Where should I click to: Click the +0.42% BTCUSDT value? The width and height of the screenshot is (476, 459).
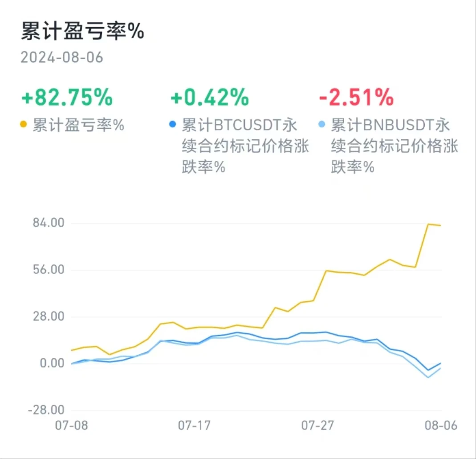coord(209,97)
